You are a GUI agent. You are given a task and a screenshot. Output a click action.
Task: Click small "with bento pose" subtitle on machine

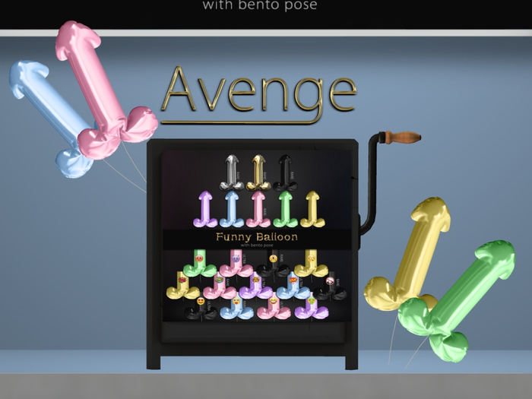tap(257, 245)
